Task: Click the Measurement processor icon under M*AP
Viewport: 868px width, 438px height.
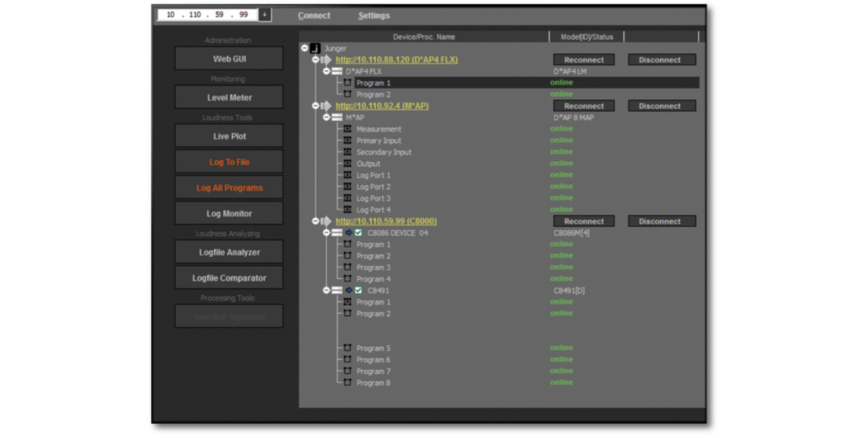Action: coord(347,128)
